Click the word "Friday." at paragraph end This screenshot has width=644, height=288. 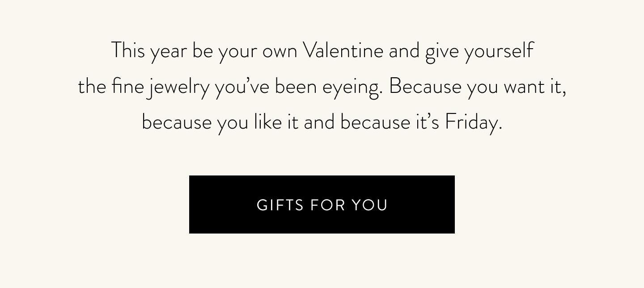pos(473,122)
